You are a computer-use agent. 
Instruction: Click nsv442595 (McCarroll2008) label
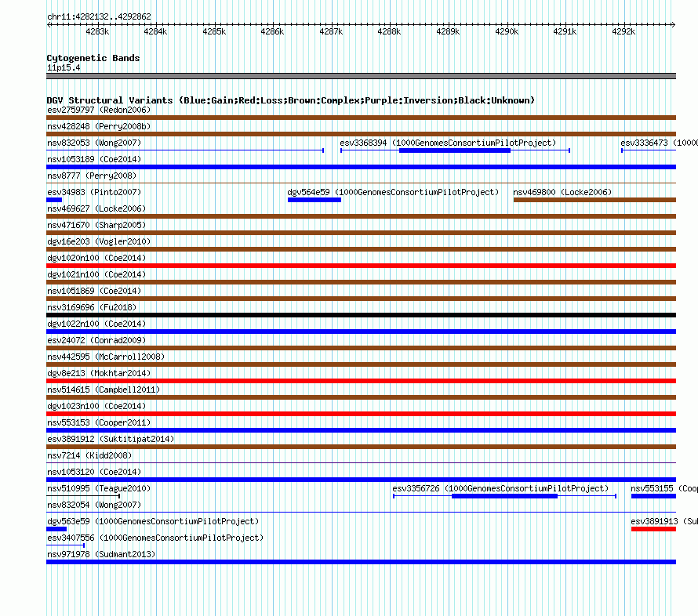[x=106, y=357]
